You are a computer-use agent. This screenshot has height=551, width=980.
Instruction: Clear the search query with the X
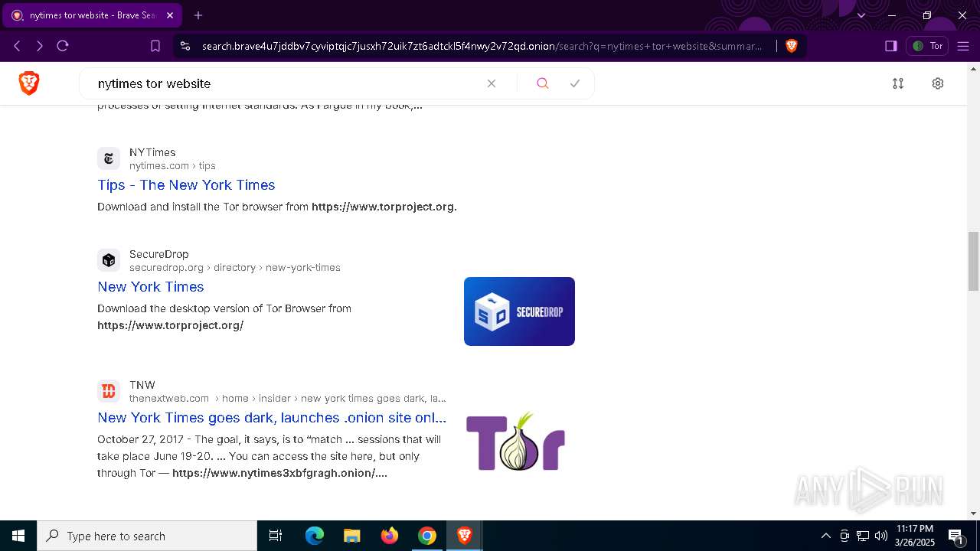(x=492, y=83)
